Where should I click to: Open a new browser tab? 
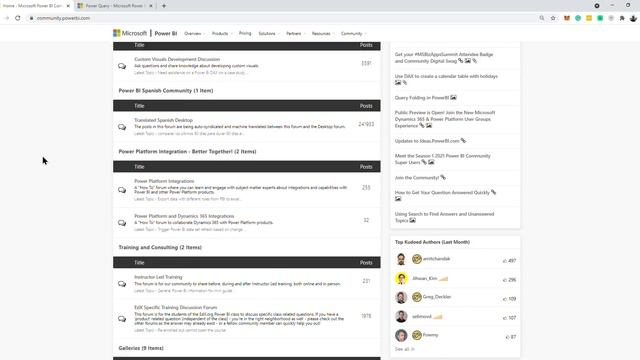(164, 6)
